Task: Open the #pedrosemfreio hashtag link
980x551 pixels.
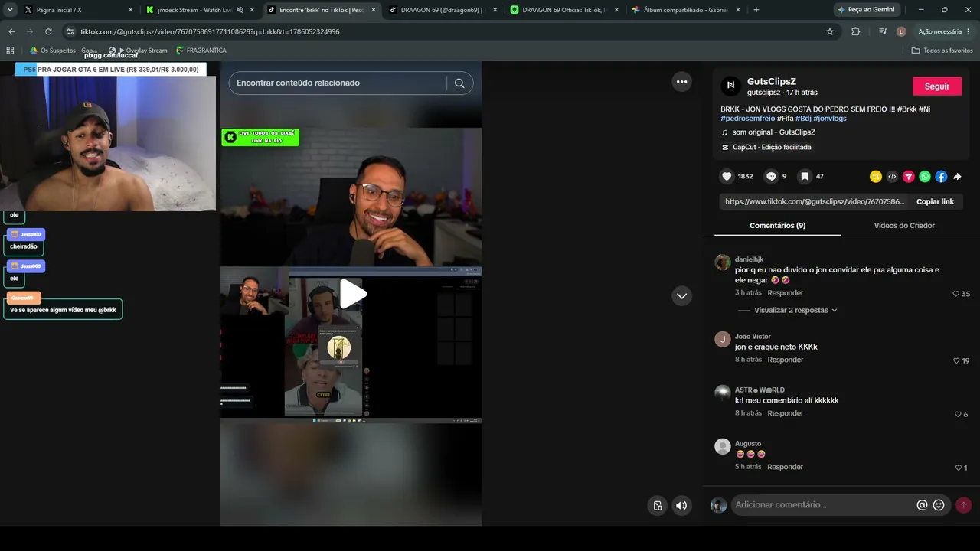Action: [747, 119]
